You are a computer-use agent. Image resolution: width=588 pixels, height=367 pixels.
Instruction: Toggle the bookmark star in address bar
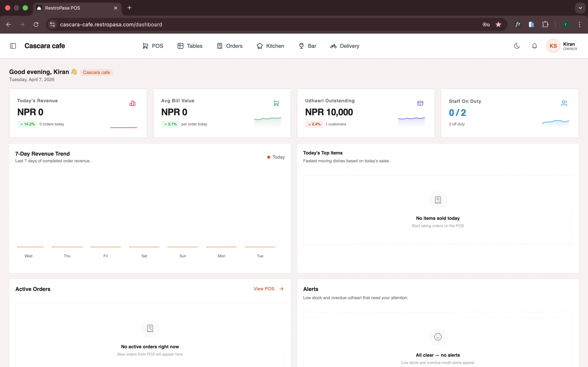[498, 24]
